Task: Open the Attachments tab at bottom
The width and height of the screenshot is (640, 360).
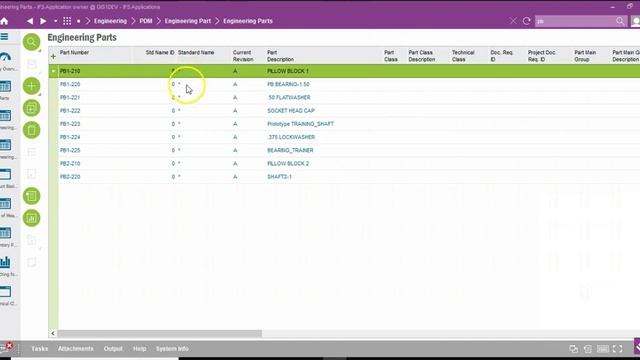Action: (76, 349)
